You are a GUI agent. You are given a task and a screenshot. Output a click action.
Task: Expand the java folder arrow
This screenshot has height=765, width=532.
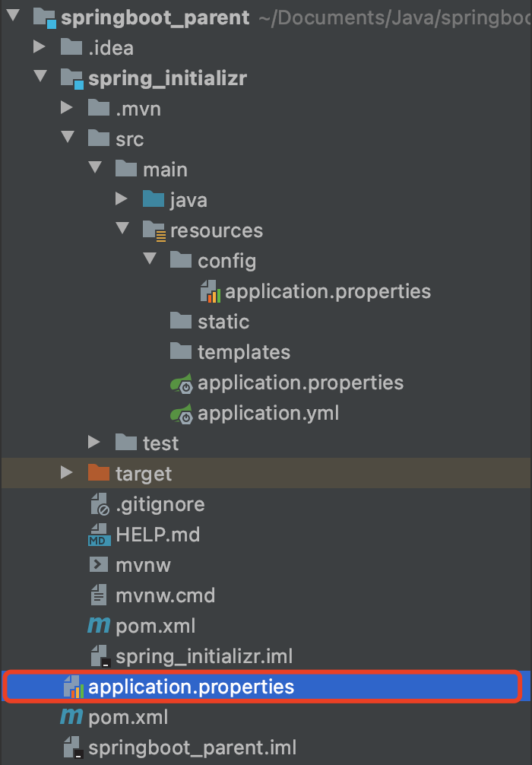pyautogui.click(x=122, y=198)
